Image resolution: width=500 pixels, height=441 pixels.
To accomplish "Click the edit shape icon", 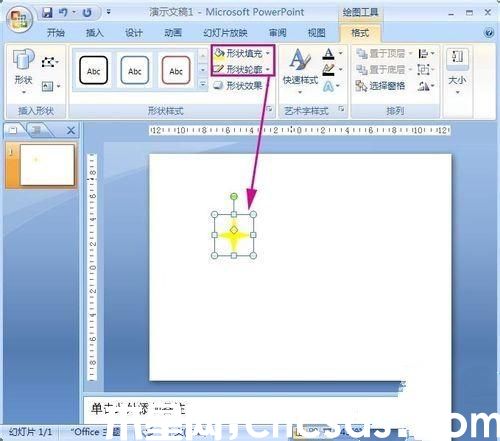I will (x=49, y=62).
